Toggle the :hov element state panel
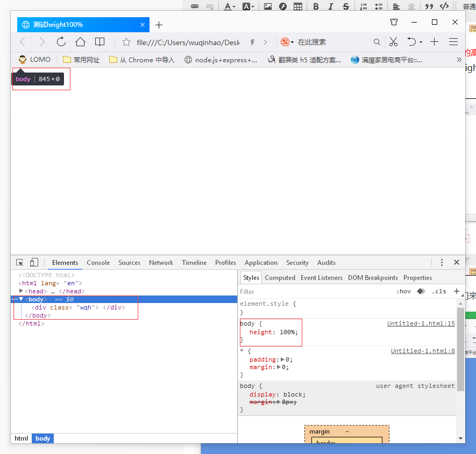Viewport: 476px width, 454px height. 403,292
